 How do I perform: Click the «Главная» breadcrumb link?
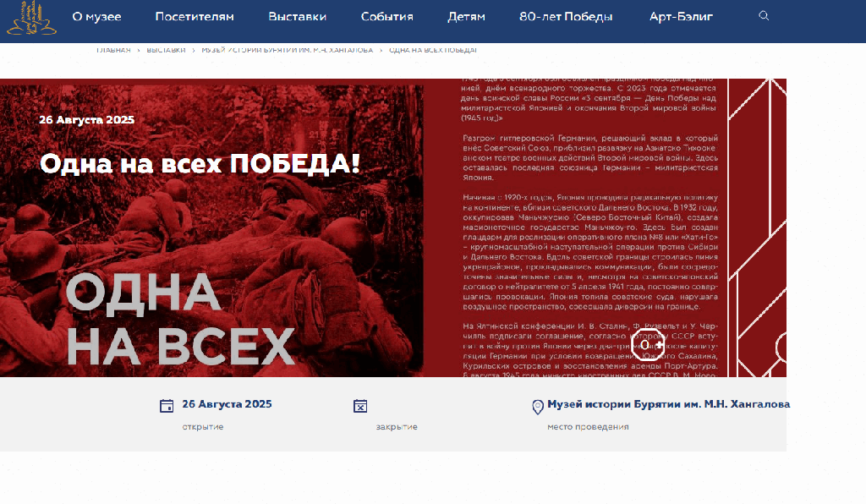[113, 51]
